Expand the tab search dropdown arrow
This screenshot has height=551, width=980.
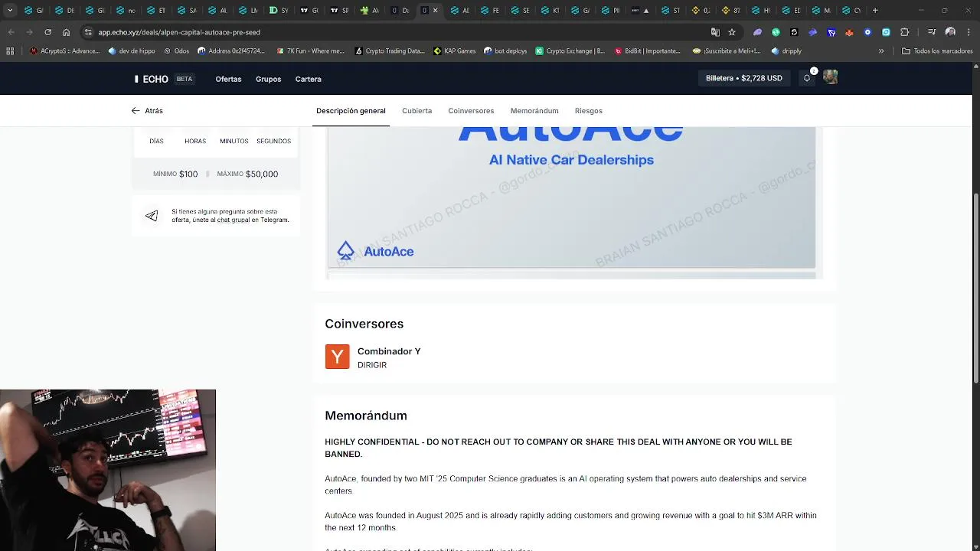pos(10,11)
